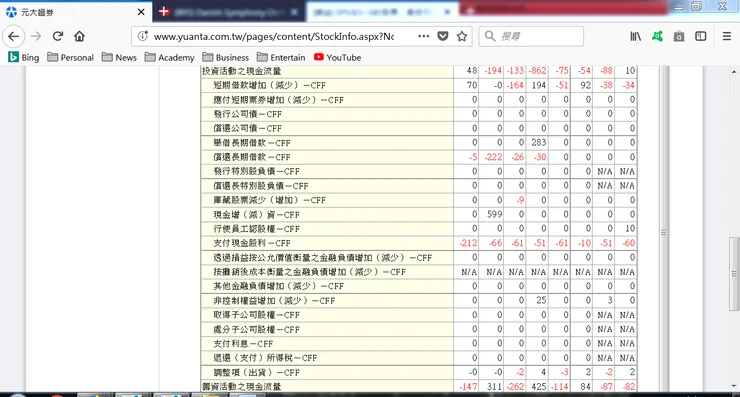Select the -862 value in 投資活動 row
740x397 pixels.
[x=537, y=71]
